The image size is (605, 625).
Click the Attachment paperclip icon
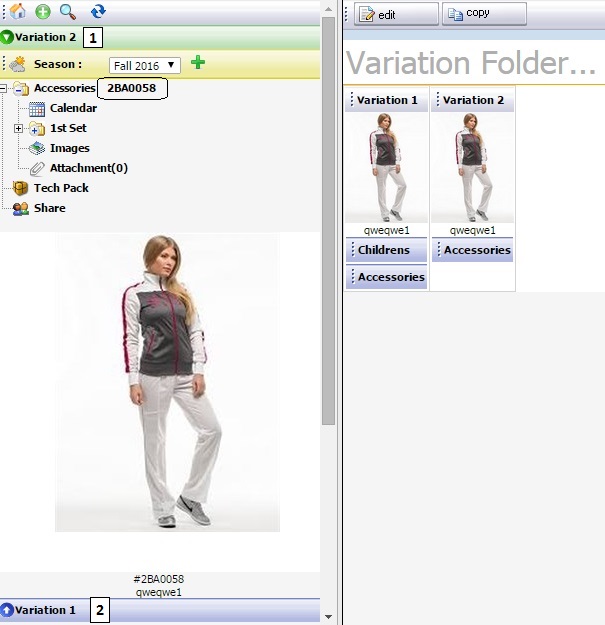[37, 169]
